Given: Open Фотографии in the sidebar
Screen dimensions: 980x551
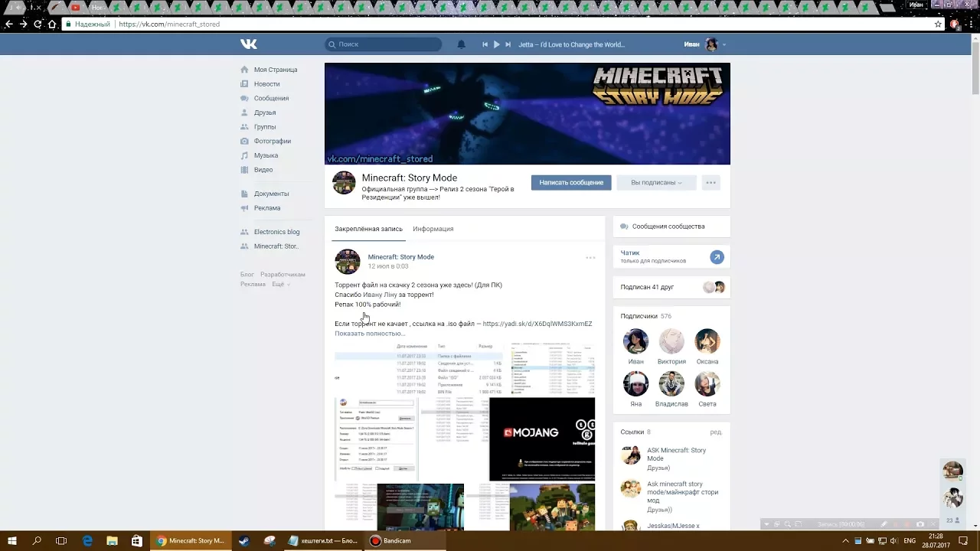Looking at the screenshot, I should click(273, 141).
